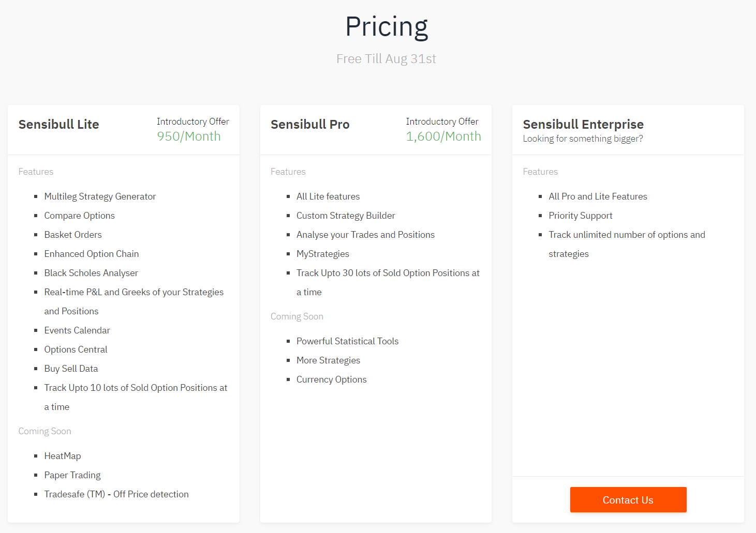Click the Buy Sell Data item
This screenshot has width=756, height=533.
click(x=71, y=369)
